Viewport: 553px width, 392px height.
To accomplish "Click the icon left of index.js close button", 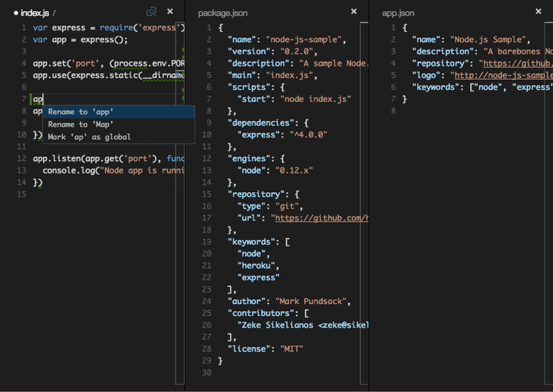I will point(151,12).
